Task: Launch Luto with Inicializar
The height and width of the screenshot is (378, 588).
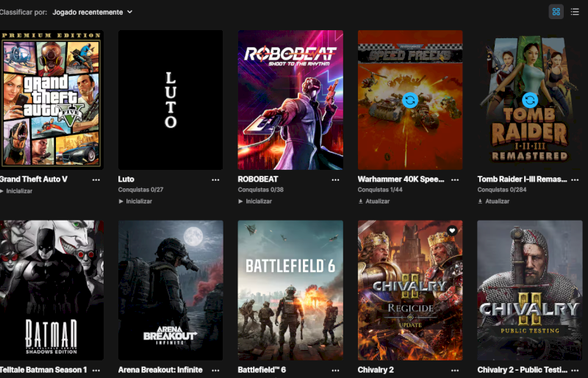Action: click(135, 202)
